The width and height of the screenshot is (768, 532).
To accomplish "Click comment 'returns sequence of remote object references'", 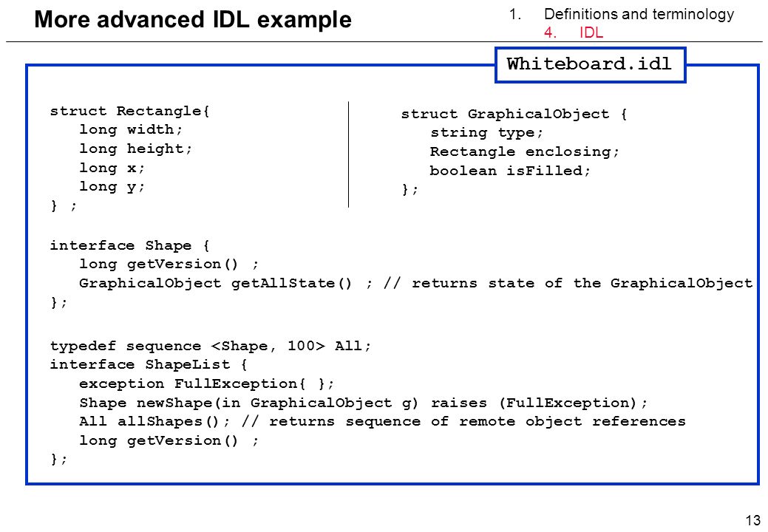I will [x=478, y=422].
